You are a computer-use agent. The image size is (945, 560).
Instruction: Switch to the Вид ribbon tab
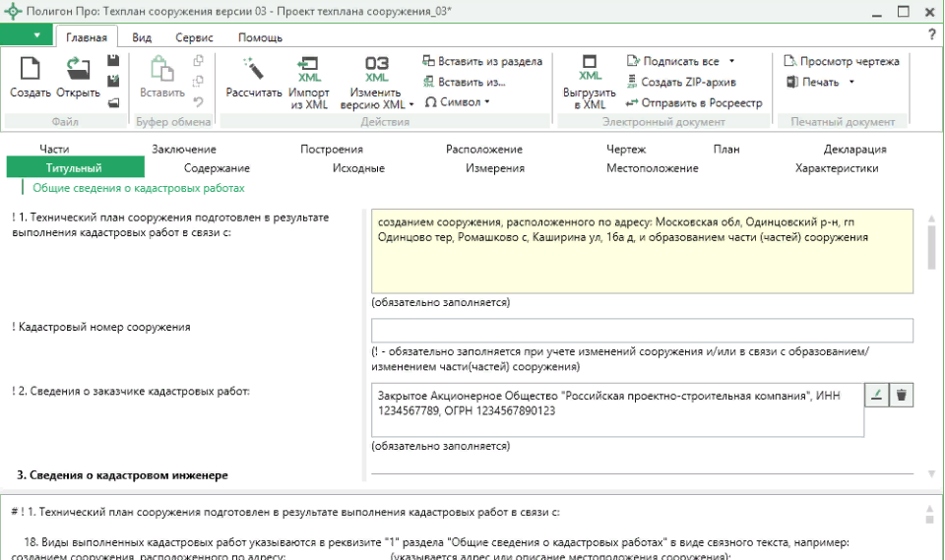click(142, 37)
